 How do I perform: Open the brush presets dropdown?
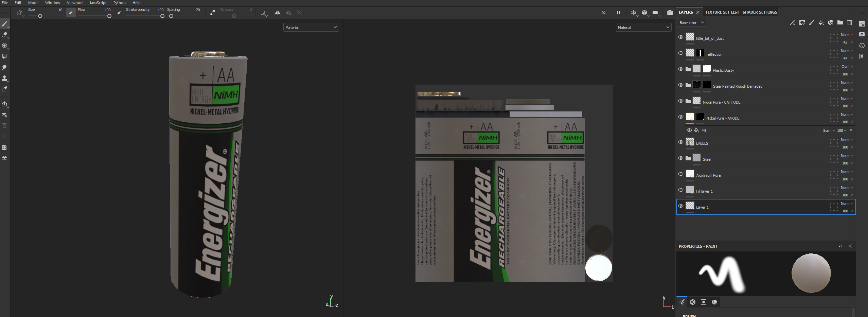tap(20, 13)
